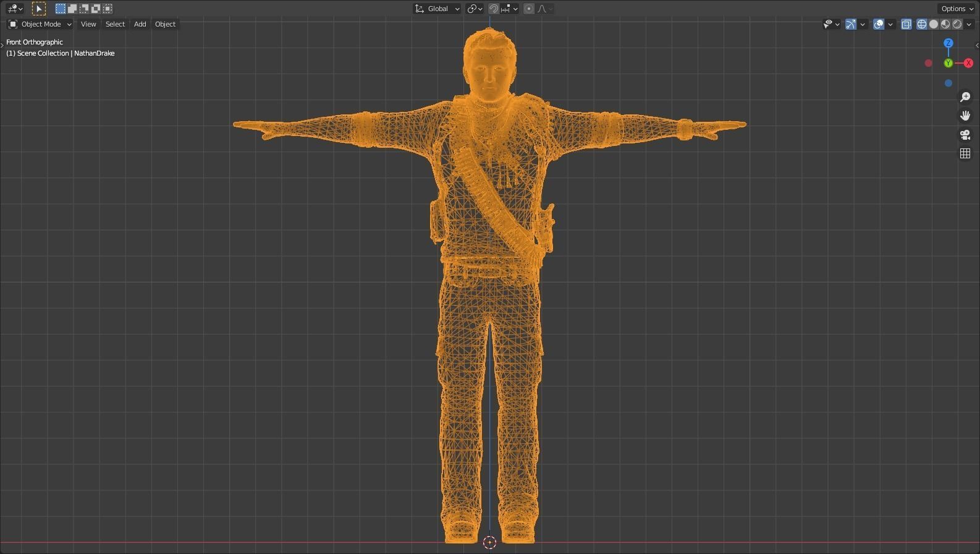Open the editor type dropdown
Image resolution: width=980 pixels, height=554 pixels.
pos(15,9)
